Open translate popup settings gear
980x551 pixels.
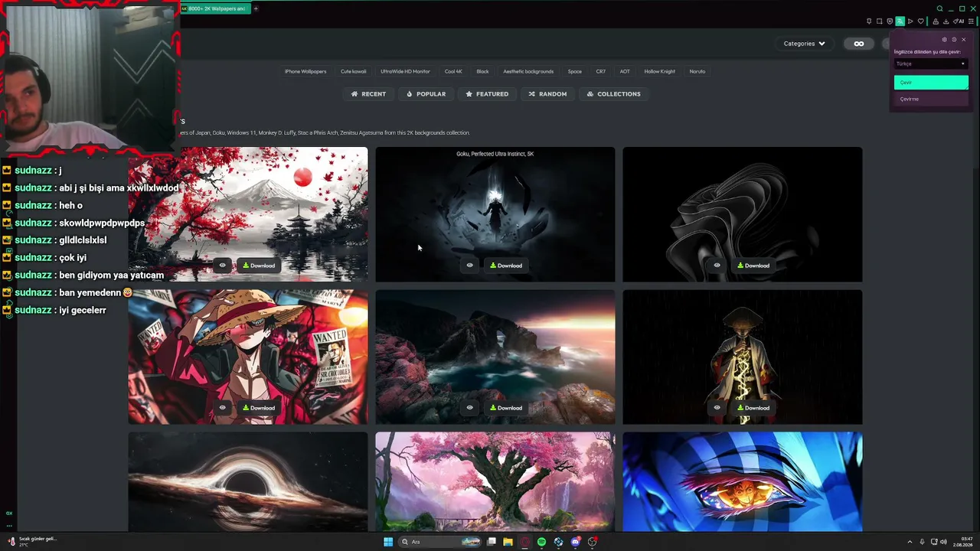pyautogui.click(x=944, y=40)
